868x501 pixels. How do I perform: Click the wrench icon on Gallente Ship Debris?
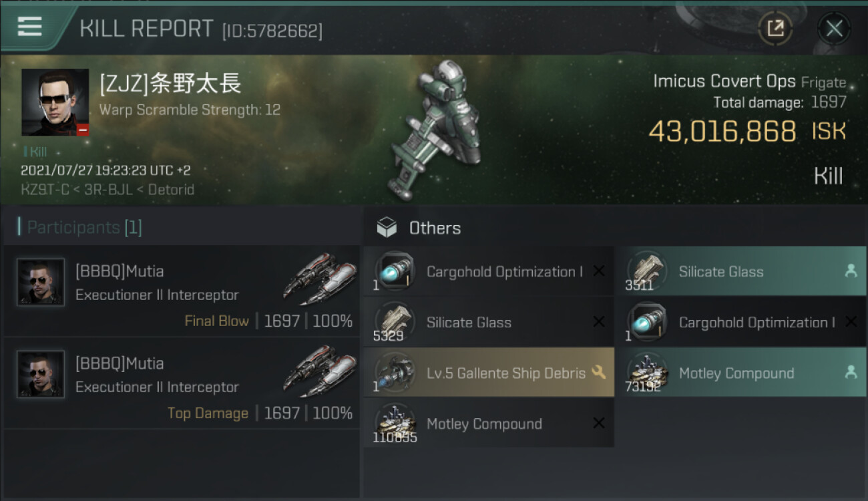click(599, 373)
